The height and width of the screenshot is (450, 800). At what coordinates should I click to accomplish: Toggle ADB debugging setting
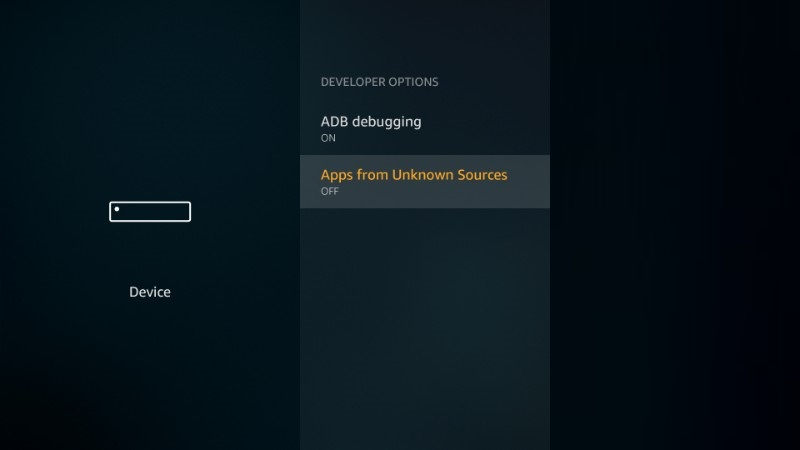(425, 129)
